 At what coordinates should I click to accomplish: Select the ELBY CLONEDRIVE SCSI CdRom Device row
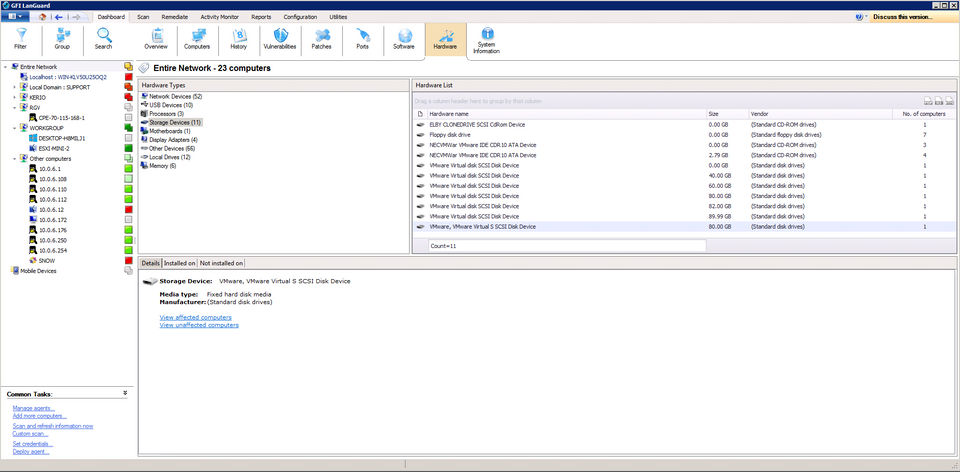coord(684,124)
